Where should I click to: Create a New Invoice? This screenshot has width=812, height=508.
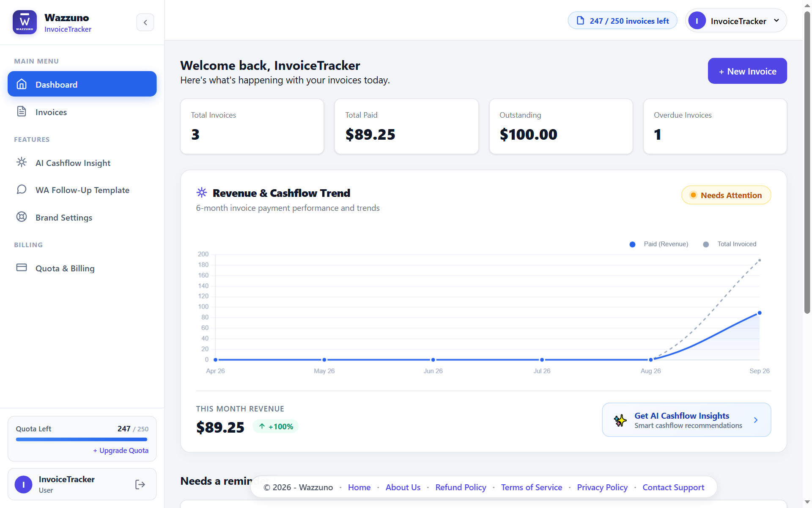click(747, 71)
